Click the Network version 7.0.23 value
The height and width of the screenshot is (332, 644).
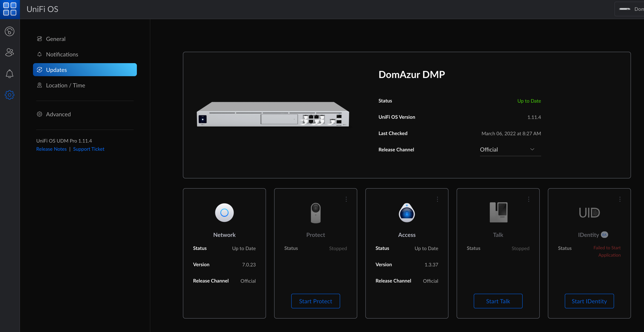click(x=249, y=265)
